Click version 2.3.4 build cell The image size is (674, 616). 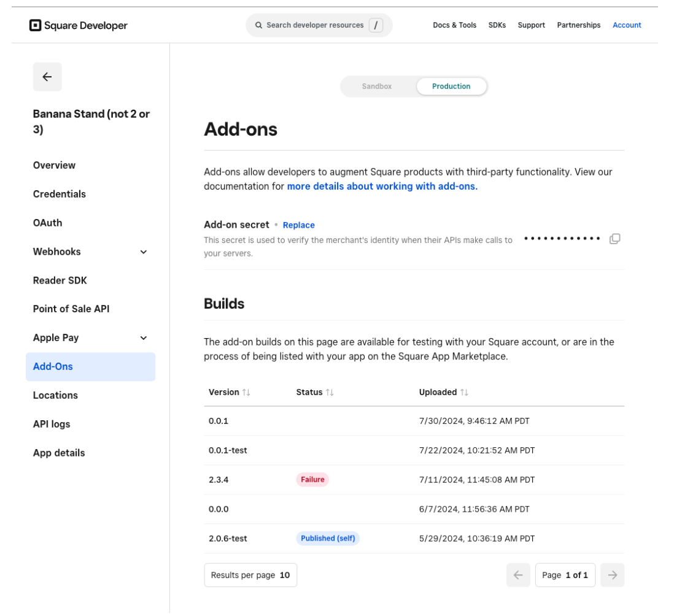tap(219, 480)
